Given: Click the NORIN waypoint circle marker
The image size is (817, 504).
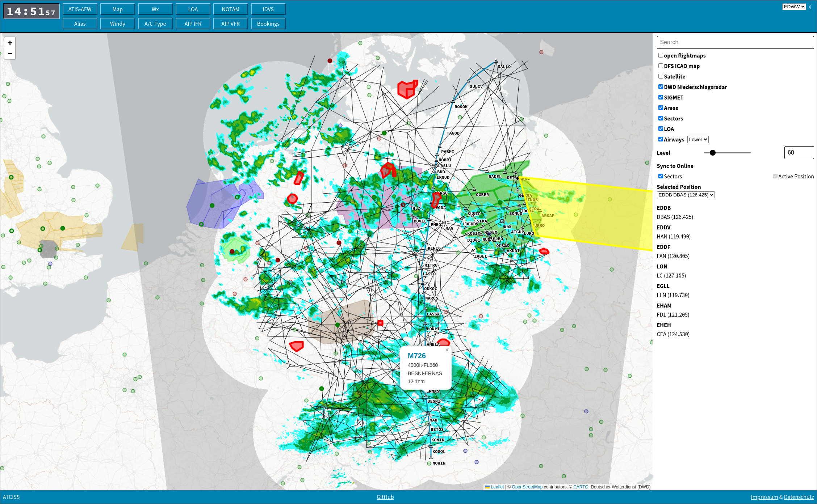Looking at the screenshot, I should click(x=429, y=463).
